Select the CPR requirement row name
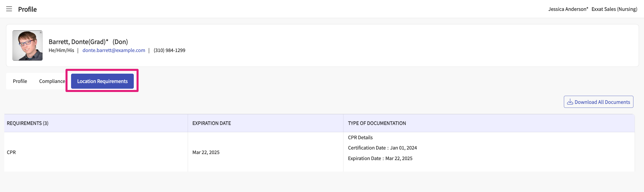644x192 pixels. point(11,152)
